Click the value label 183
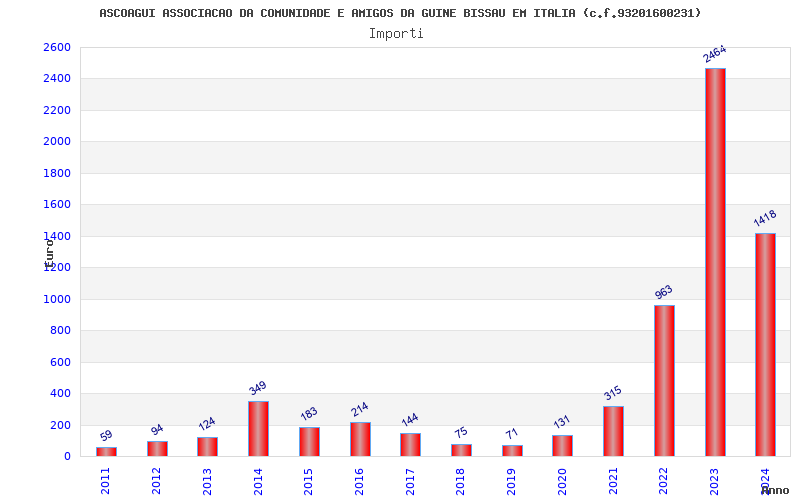 point(309,413)
